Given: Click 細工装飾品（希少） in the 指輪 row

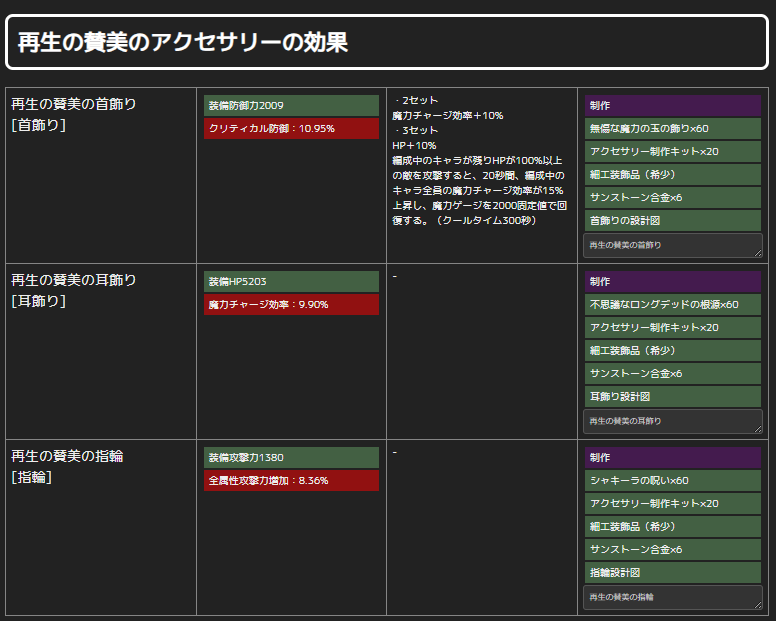Looking at the screenshot, I should (x=673, y=526).
